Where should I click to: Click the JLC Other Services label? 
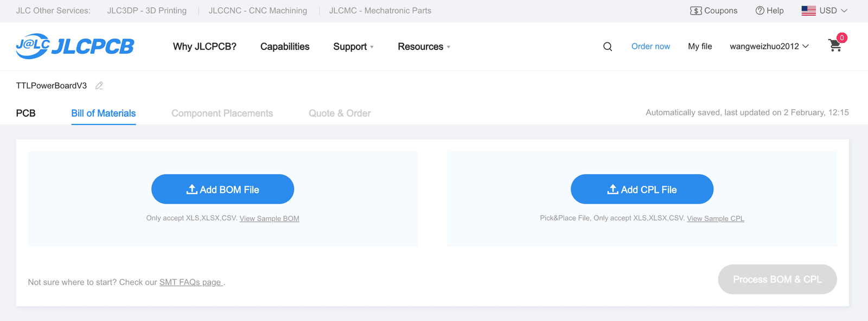tap(53, 10)
